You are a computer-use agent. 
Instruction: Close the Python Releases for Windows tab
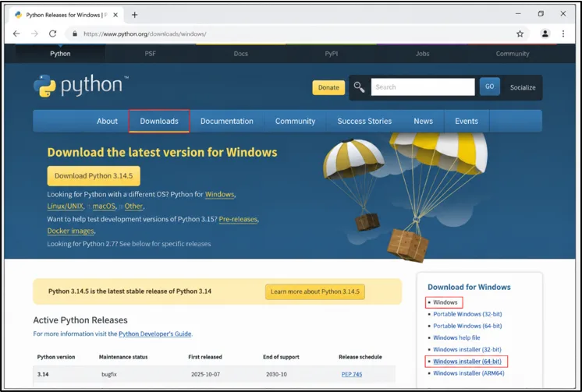[x=115, y=15]
